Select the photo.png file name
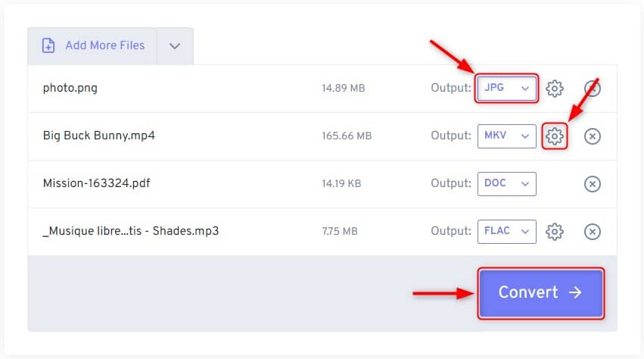The image size is (644, 359). pyautogui.click(x=70, y=88)
